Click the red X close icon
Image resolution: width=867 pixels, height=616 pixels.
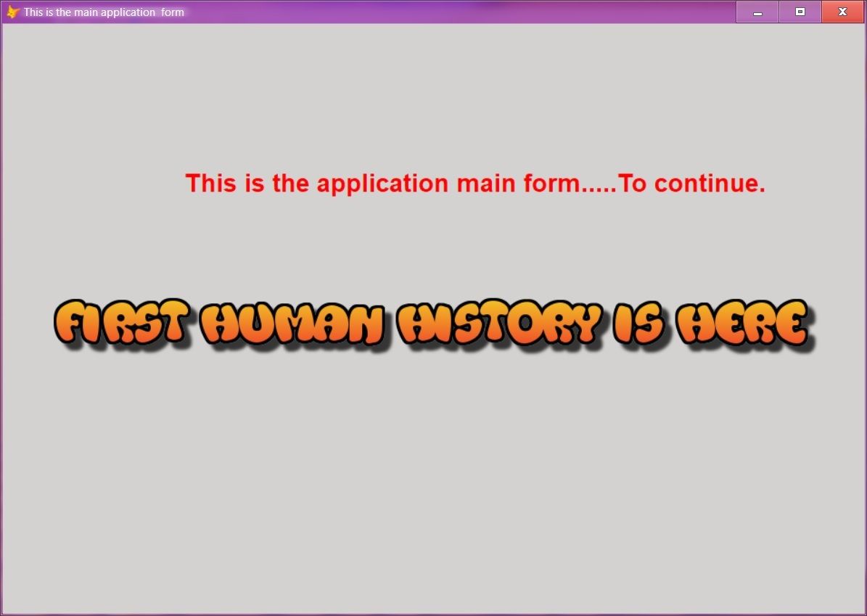pos(842,12)
